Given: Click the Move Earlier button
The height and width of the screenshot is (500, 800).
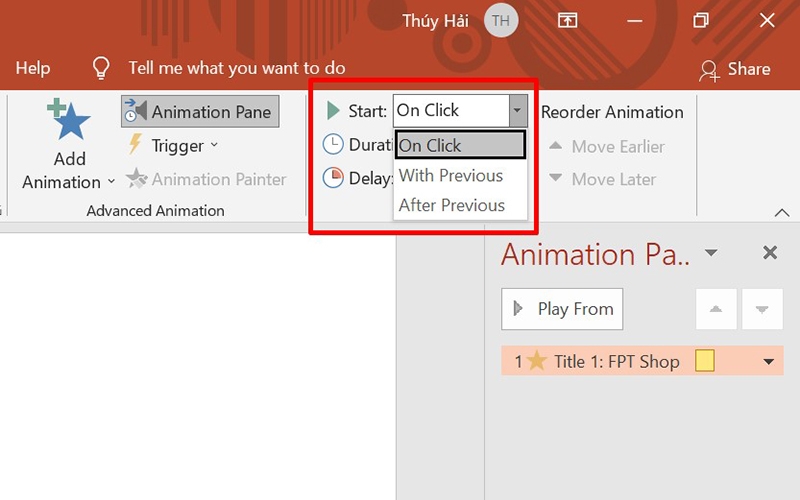Looking at the screenshot, I should click(606, 146).
